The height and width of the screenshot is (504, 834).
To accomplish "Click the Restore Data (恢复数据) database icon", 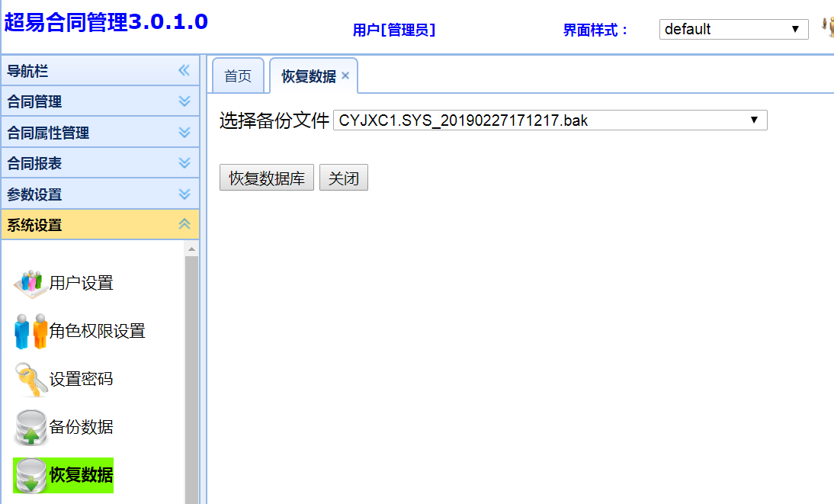I will [30, 476].
